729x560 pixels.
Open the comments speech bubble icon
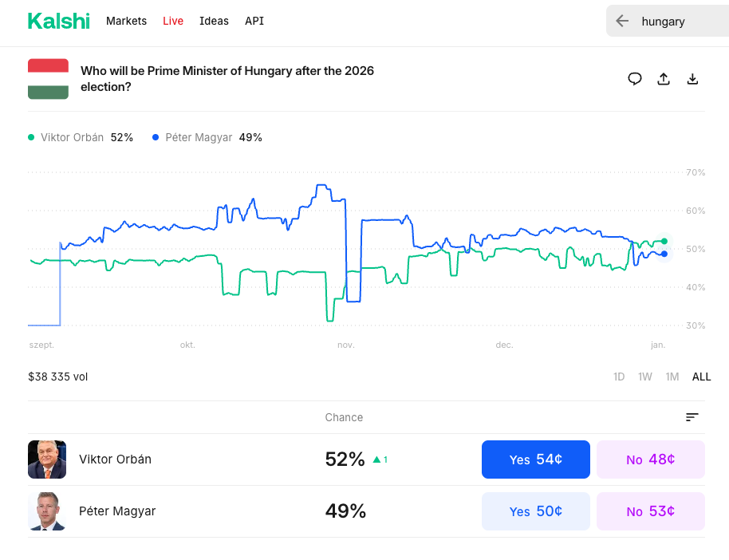pyautogui.click(x=635, y=78)
